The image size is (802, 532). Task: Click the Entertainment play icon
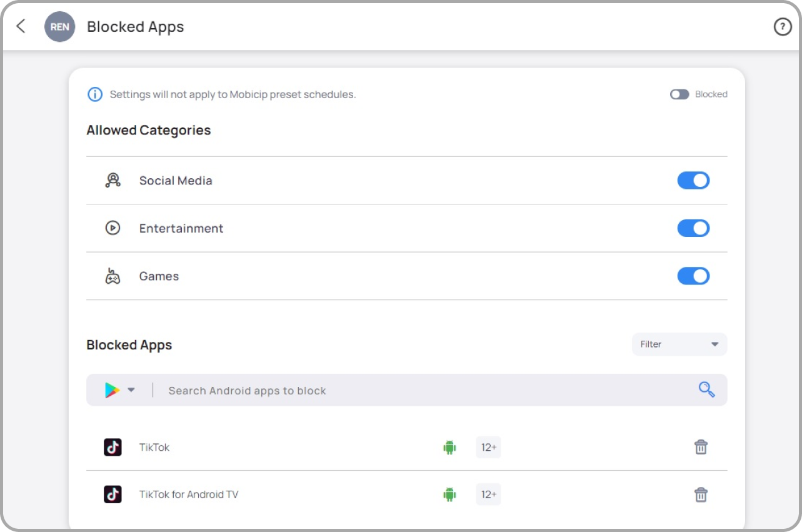[113, 228]
